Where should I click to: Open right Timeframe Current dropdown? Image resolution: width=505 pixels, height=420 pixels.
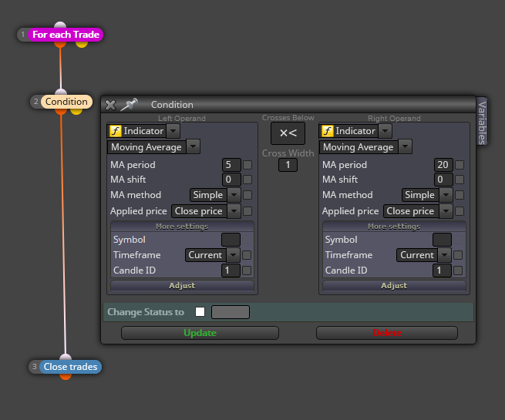tap(444, 255)
